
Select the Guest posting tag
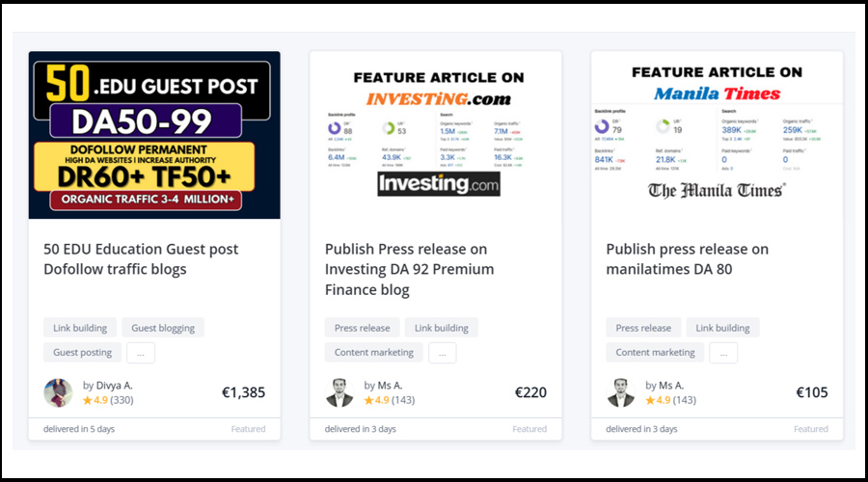tap(83, 353)
